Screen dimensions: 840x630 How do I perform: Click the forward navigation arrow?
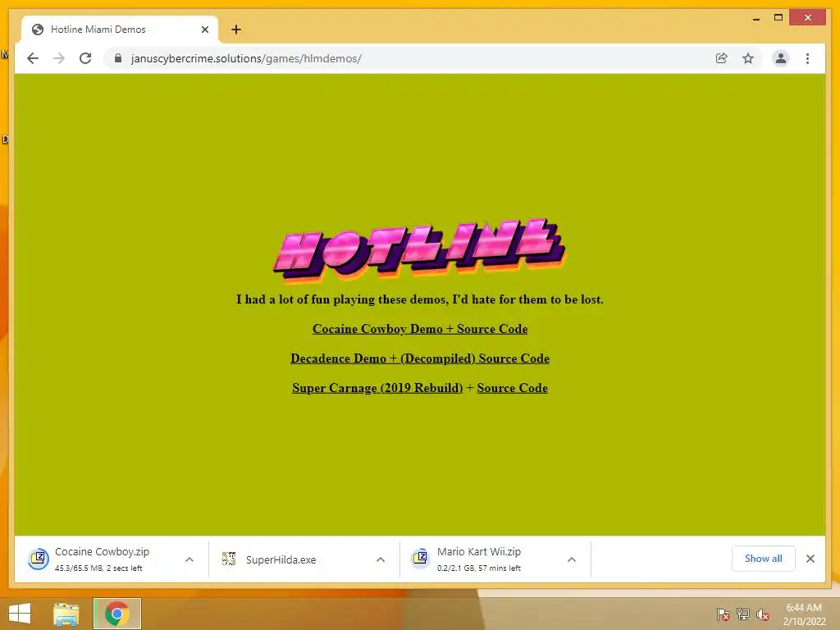59,58
